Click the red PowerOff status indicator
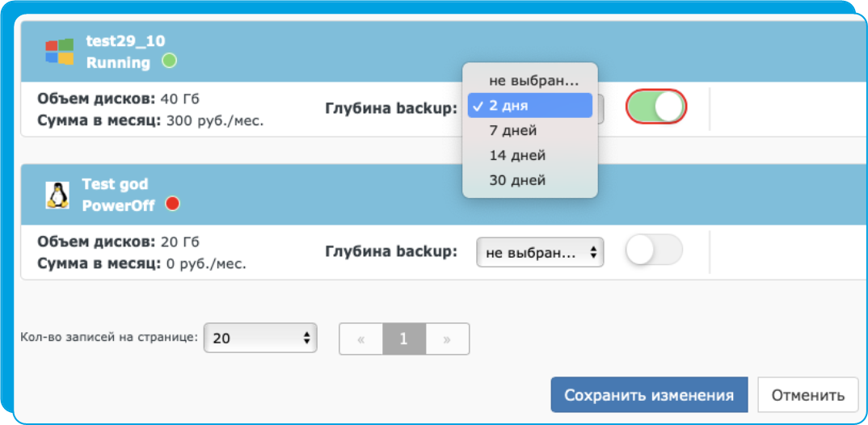 coord(173,204)
